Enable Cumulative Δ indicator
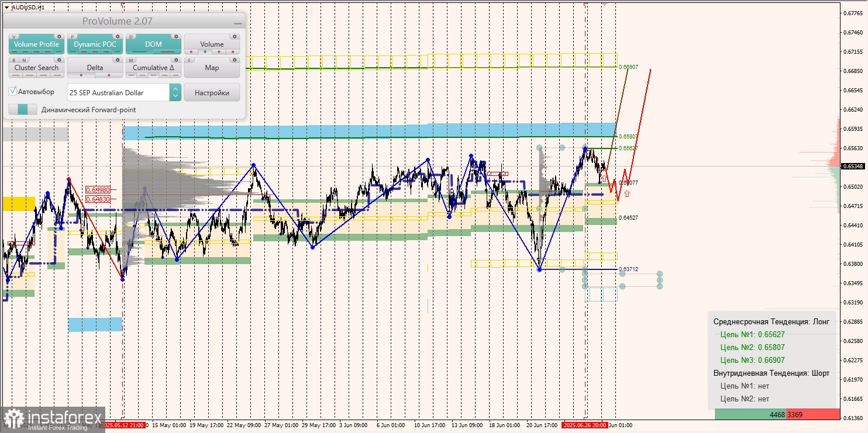868x433 pixels. (153, 68)
